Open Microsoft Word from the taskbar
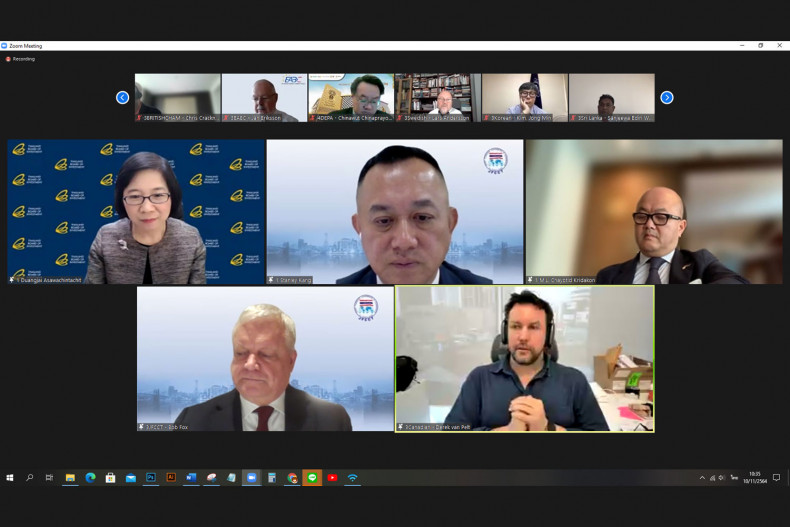 [191, 478]
